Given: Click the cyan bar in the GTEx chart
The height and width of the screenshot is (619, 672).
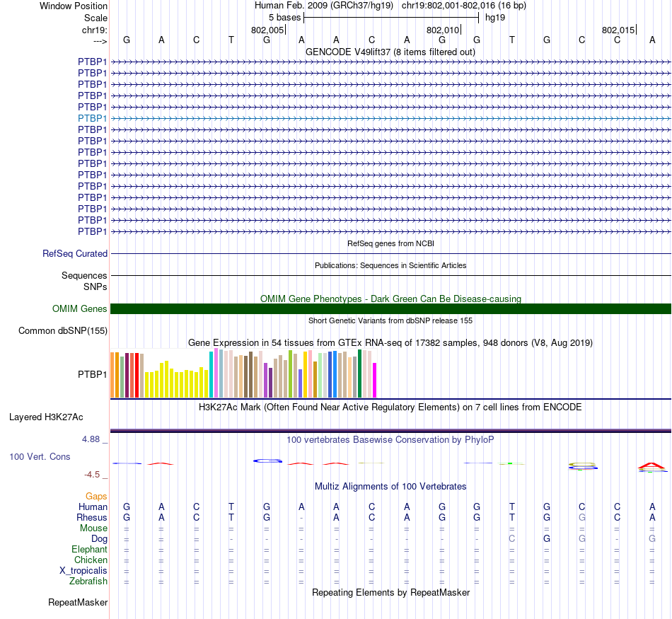Looking at the screenshot, I should (211, 374).
